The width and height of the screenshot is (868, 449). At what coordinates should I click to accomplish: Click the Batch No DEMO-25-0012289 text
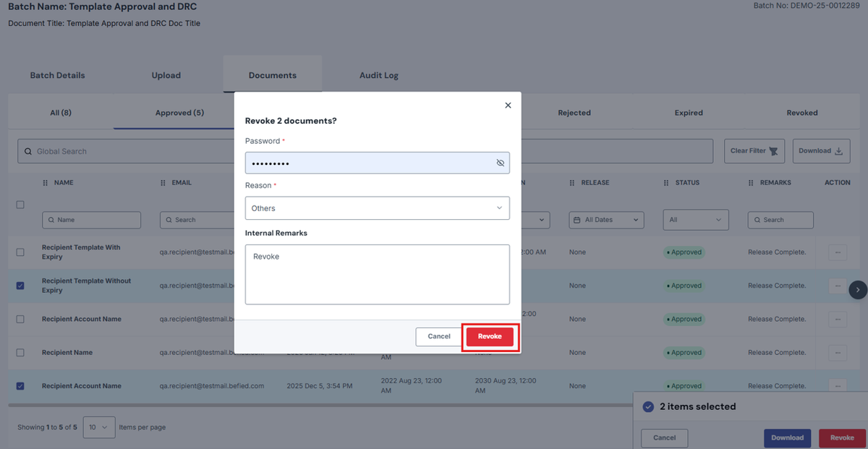click(x=806, y=6)
